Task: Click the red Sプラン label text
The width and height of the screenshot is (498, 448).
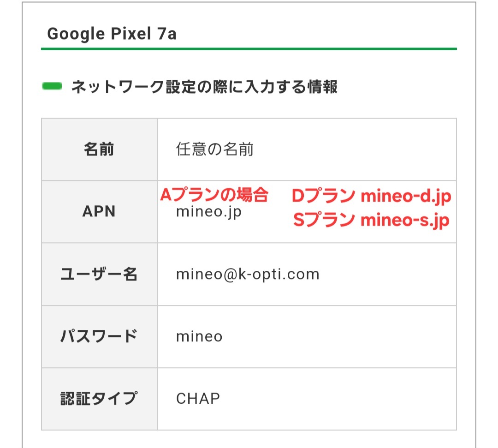Action: pyautogui.click(x=324, y=221)
